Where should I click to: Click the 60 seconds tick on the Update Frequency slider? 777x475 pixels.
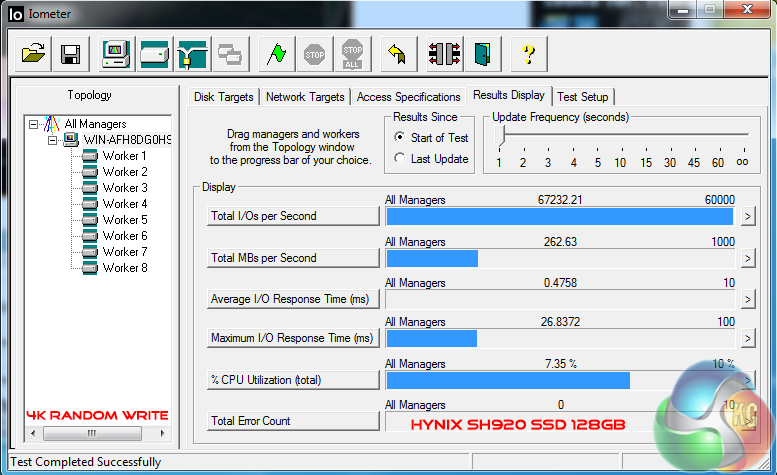click(718, 162)
